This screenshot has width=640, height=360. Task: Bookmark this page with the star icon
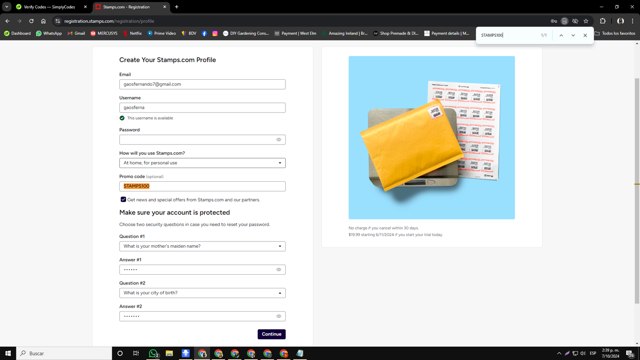(x=586, y=21)
